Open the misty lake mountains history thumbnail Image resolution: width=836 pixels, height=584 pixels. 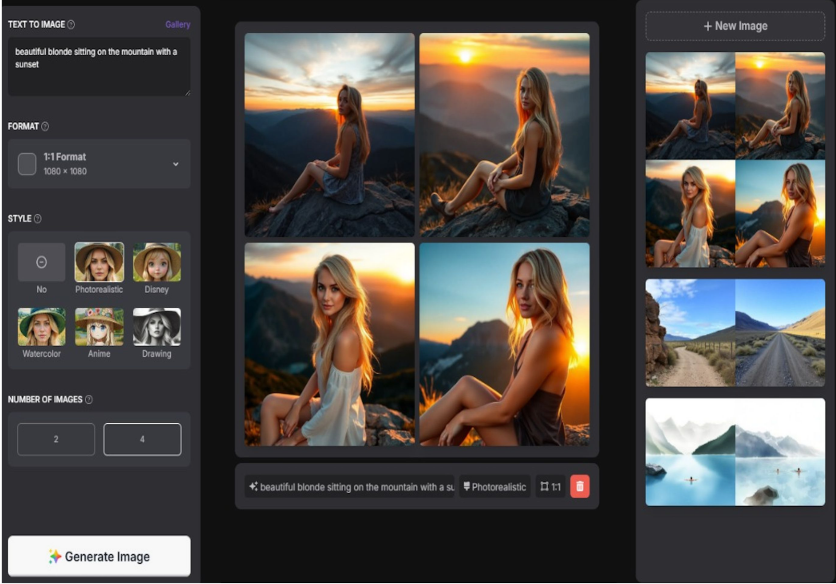coord(735,452)
